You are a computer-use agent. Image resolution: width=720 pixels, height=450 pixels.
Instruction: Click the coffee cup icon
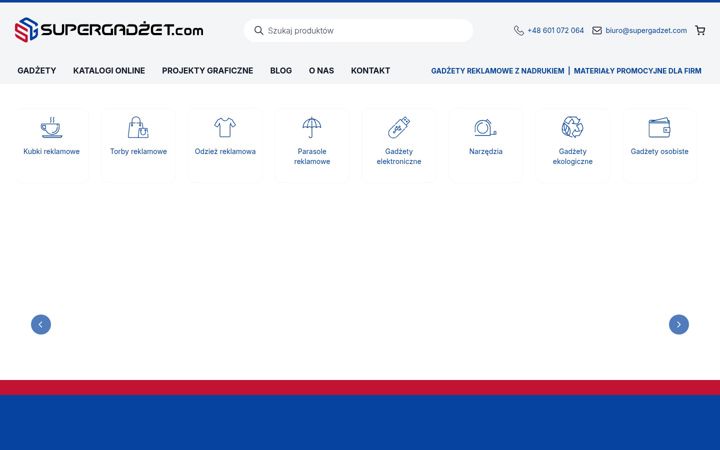point(51,128)
